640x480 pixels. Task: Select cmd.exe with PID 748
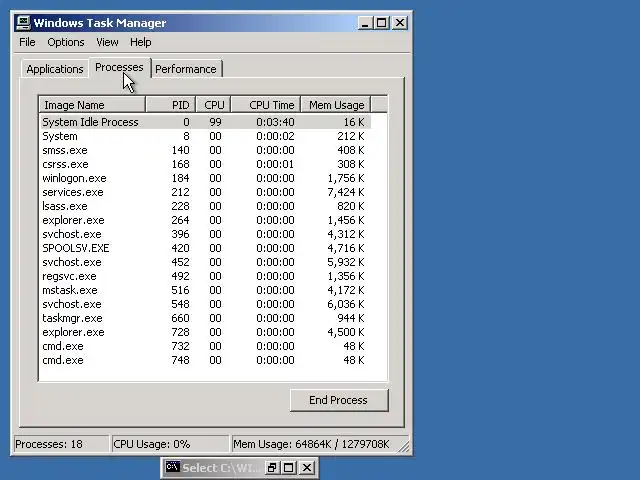point(206,360)
